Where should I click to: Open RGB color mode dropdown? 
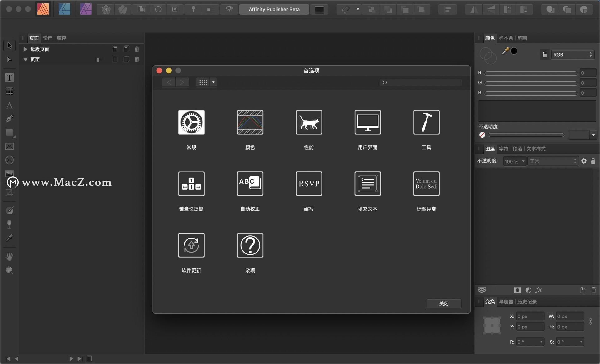point(572,54)
